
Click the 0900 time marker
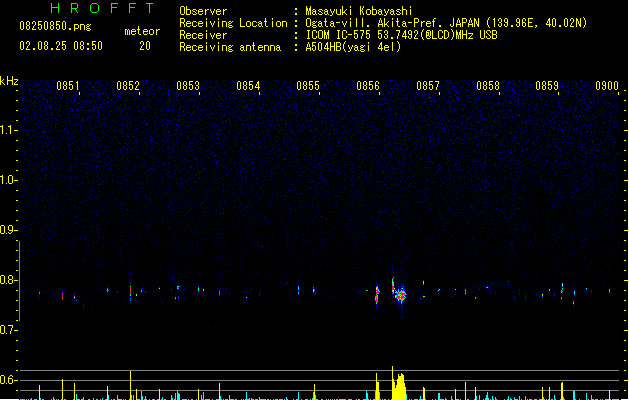point(607,86)
